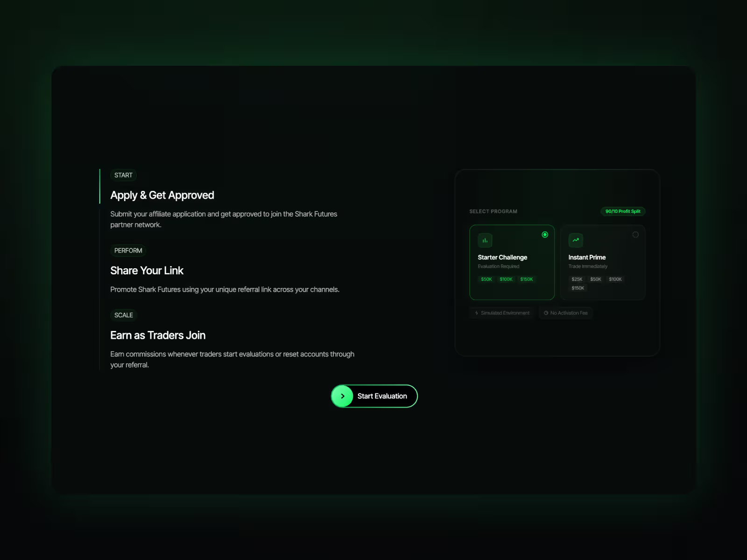This screenshot has width=747, height=560.
Task: Click the Start Evaluation button
Action: tap(374, 396)
